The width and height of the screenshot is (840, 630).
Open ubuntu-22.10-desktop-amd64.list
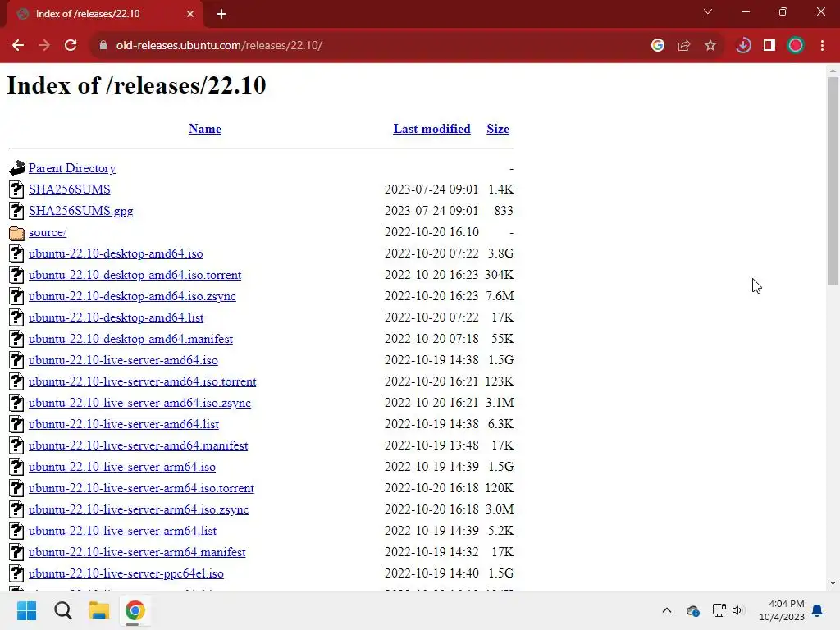[116, 317]
